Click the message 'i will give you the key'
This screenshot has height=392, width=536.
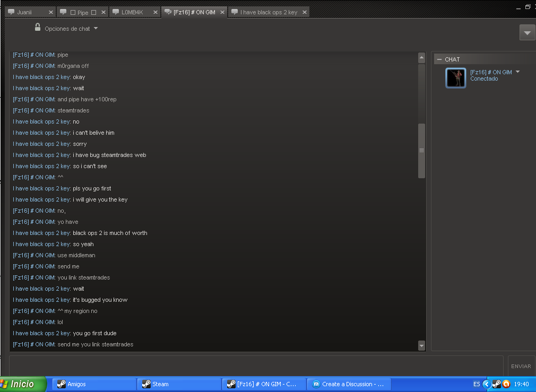(100, 199)
